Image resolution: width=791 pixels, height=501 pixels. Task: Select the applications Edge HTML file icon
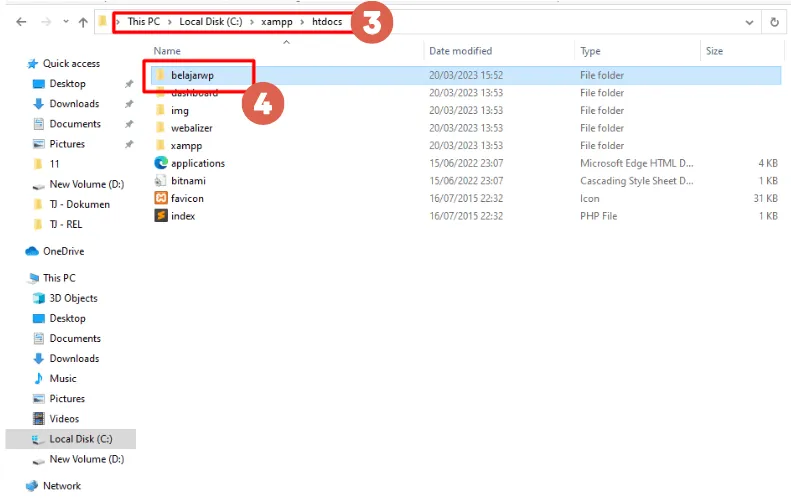(160, 163)
